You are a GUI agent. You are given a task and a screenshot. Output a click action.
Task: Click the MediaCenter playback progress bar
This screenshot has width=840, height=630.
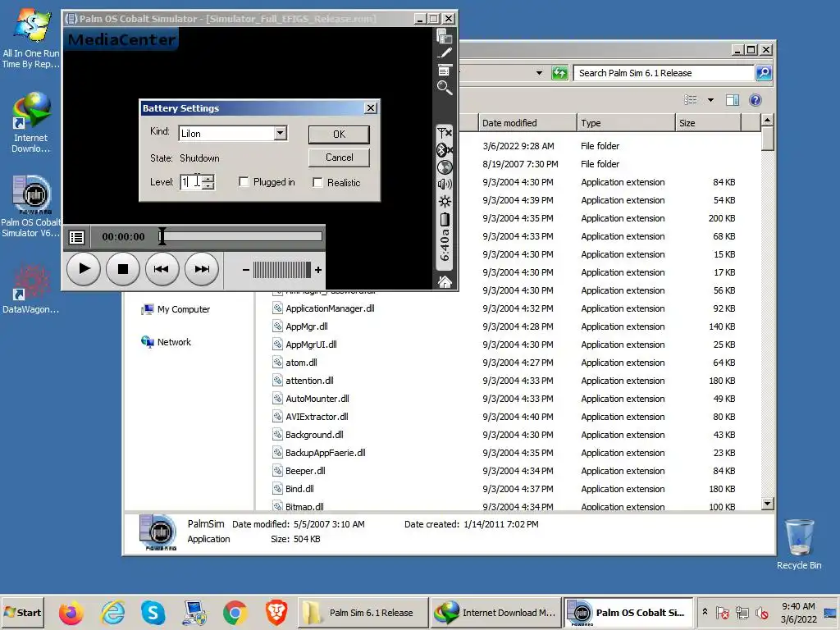click(x=240, y=236)
